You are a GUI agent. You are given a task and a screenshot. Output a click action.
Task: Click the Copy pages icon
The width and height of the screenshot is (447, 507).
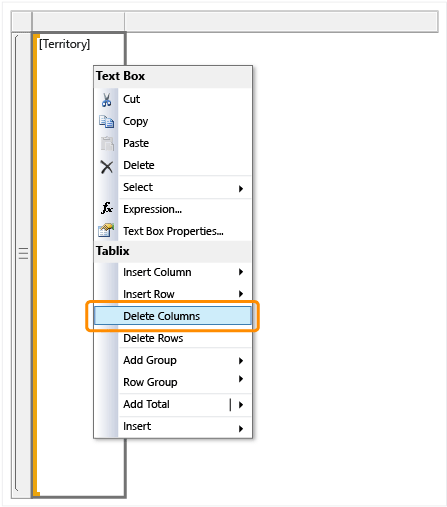click(106, 121)
